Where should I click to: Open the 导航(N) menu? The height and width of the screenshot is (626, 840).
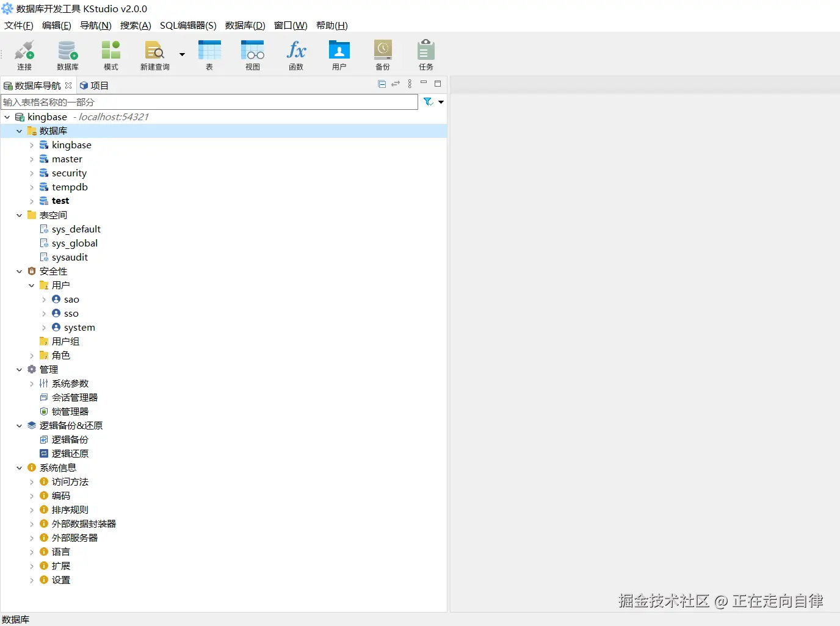click(x=96, y=25)
